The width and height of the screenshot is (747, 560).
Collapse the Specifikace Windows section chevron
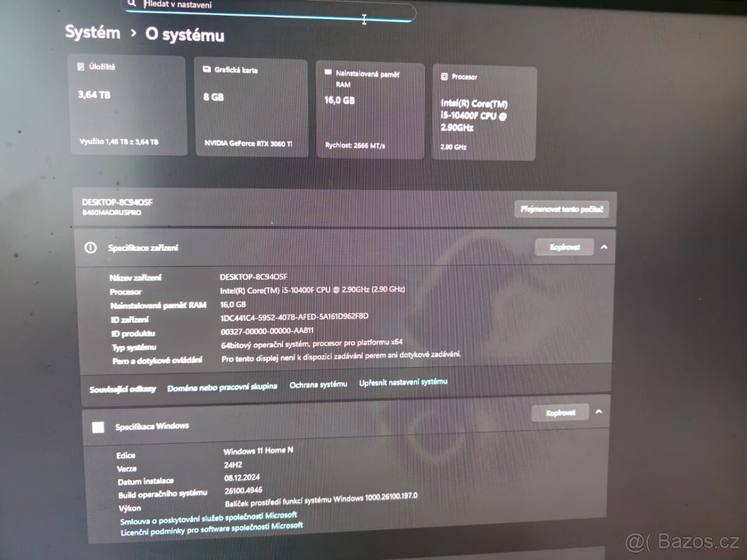click(x=599, y=411)
